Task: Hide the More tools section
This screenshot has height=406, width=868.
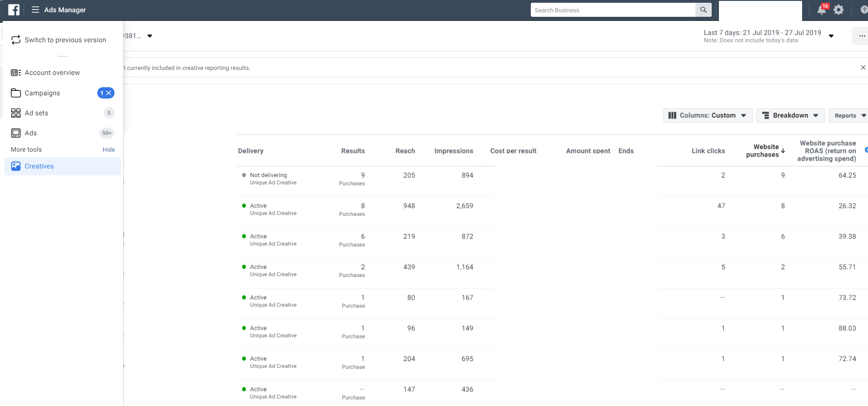Action: 109,149
